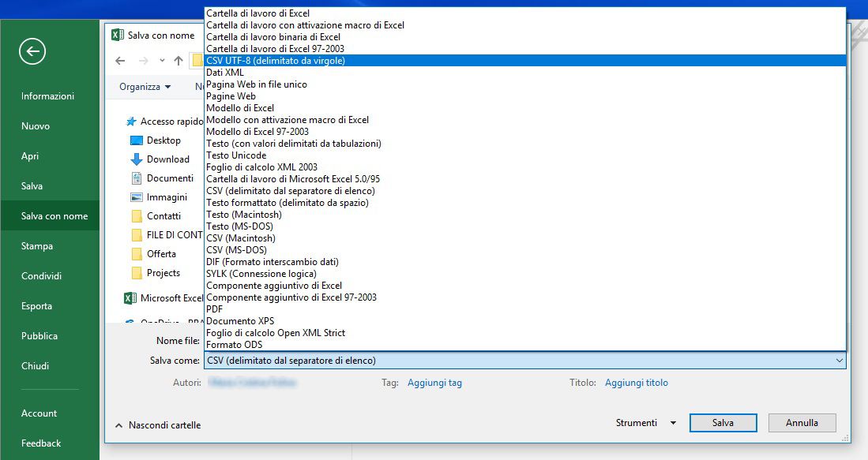Click the Annulla button
The image size is (868, 460).
[x=801, y=423]
